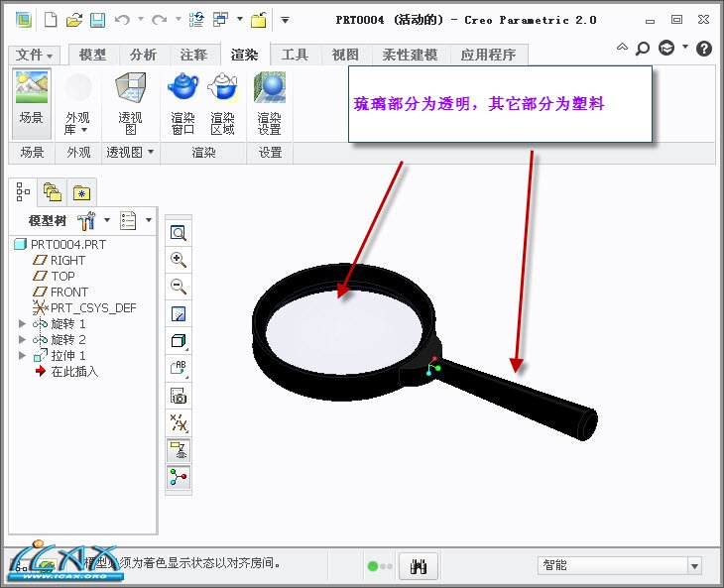Image resolution: width=724 pixels, height=588 pixels.
Task: Click the New file icon
Action: coord(51,20)
